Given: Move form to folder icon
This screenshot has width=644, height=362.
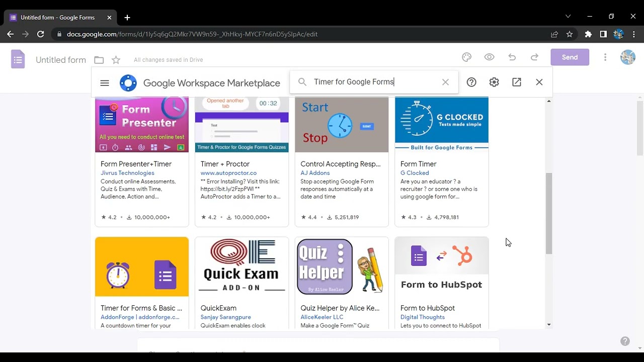Looking at the screenshot, I should 99,60.
